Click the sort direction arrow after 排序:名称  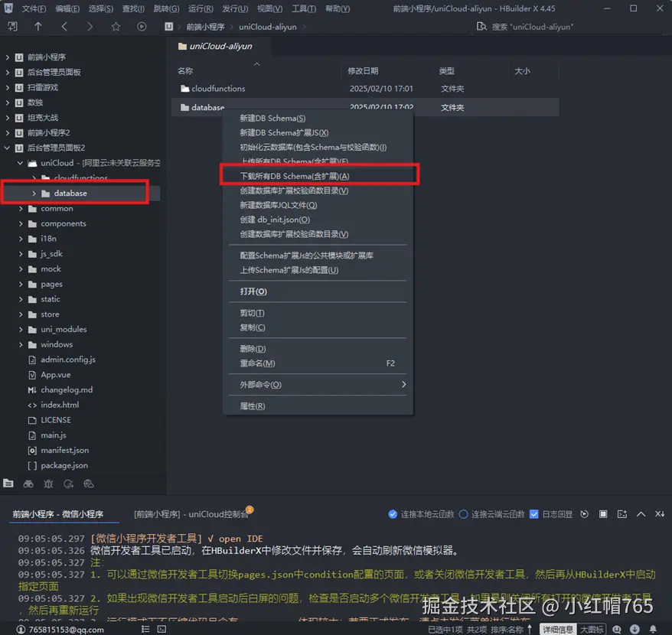[x=530, y=629]
